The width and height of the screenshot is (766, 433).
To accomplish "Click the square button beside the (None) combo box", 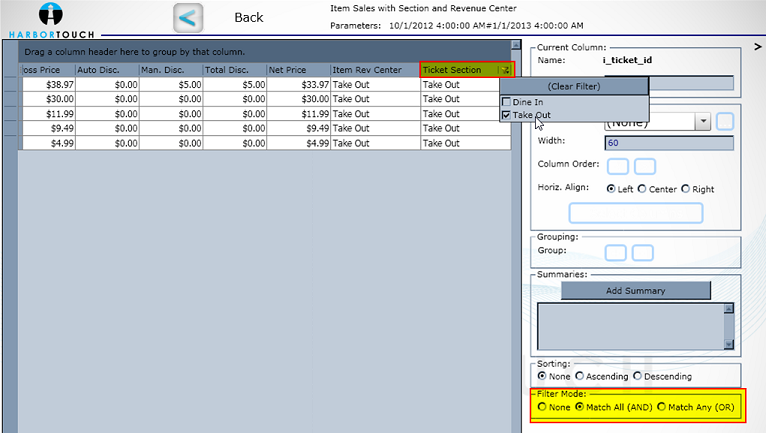I will click(x=726, y=121).
